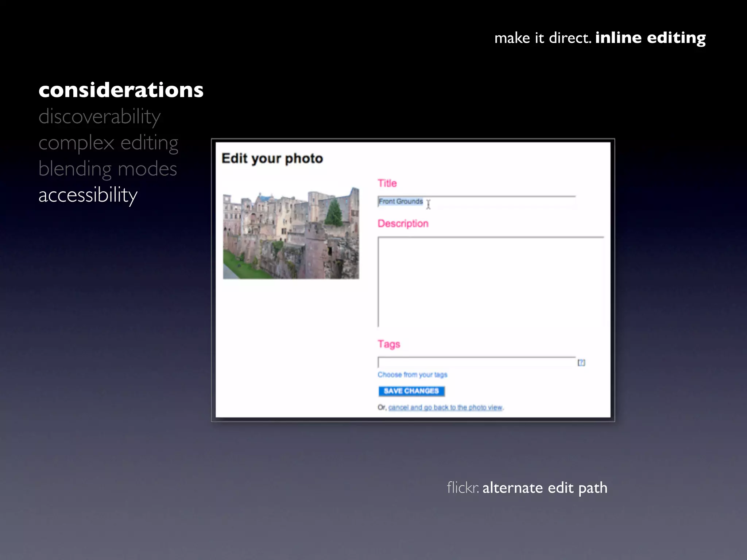
Task: Click the SAVE CHANGES button
Action: [411, 391]
